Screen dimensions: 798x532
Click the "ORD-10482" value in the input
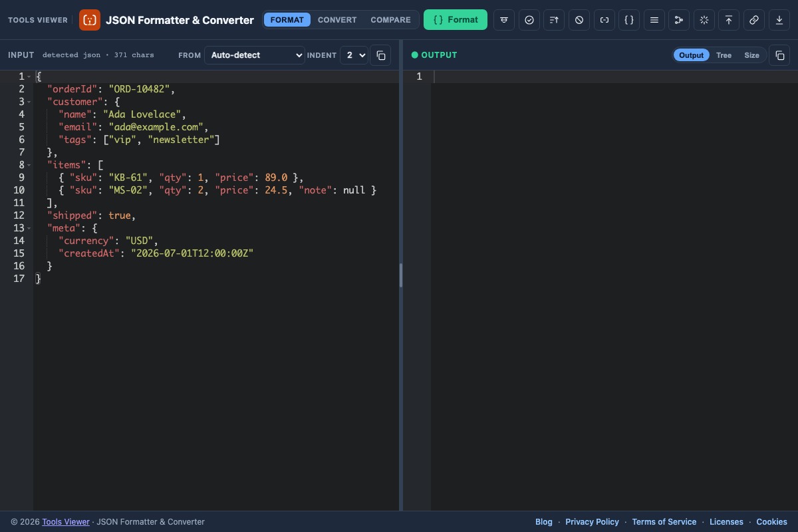139,89
